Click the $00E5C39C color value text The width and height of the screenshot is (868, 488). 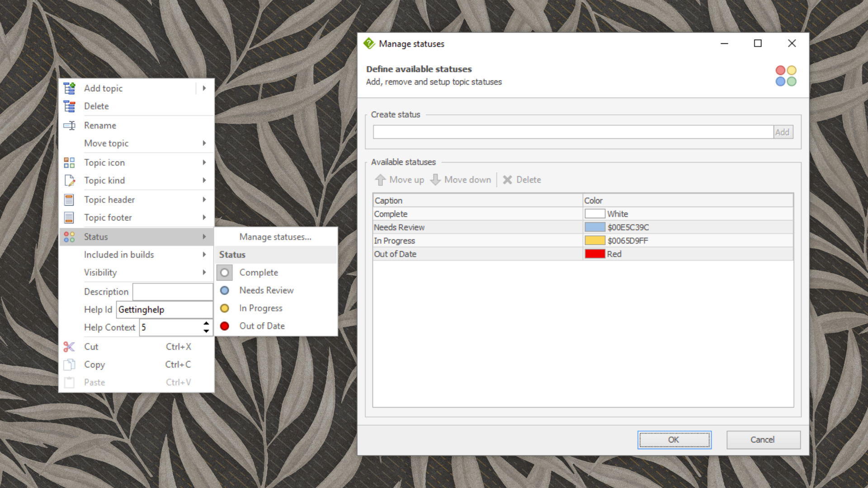click(628, 227)
